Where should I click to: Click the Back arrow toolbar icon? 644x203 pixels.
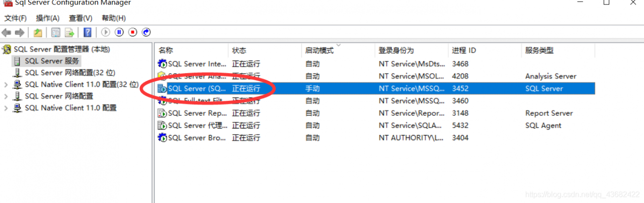[x=6, y=32]
